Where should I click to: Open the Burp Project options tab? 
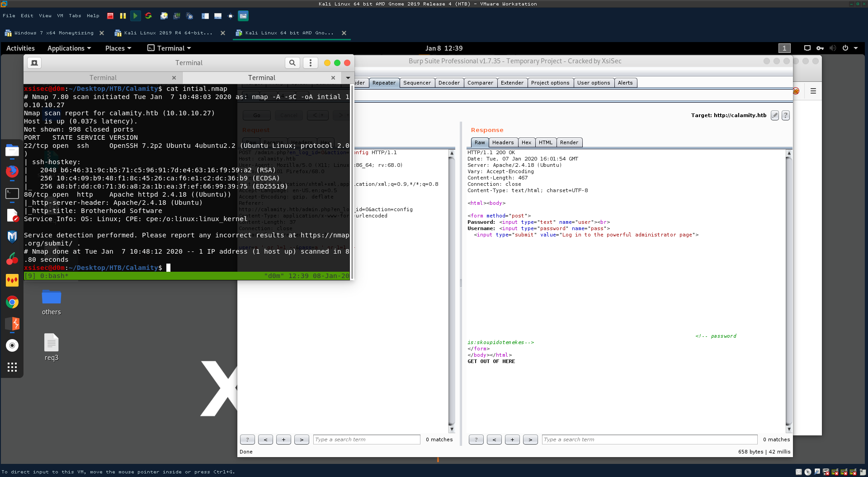click(x=550, y=83)
